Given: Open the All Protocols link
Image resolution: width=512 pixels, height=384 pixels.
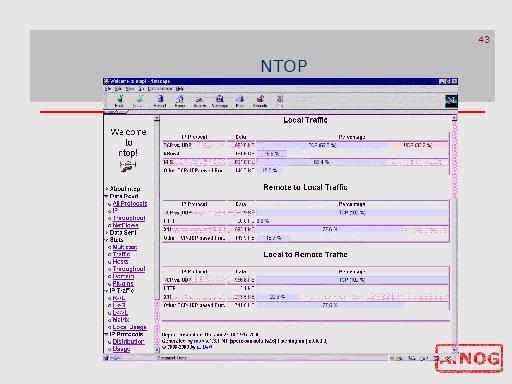Looking at the screenshot, I should pyautogui.click(x=130, y=203).
